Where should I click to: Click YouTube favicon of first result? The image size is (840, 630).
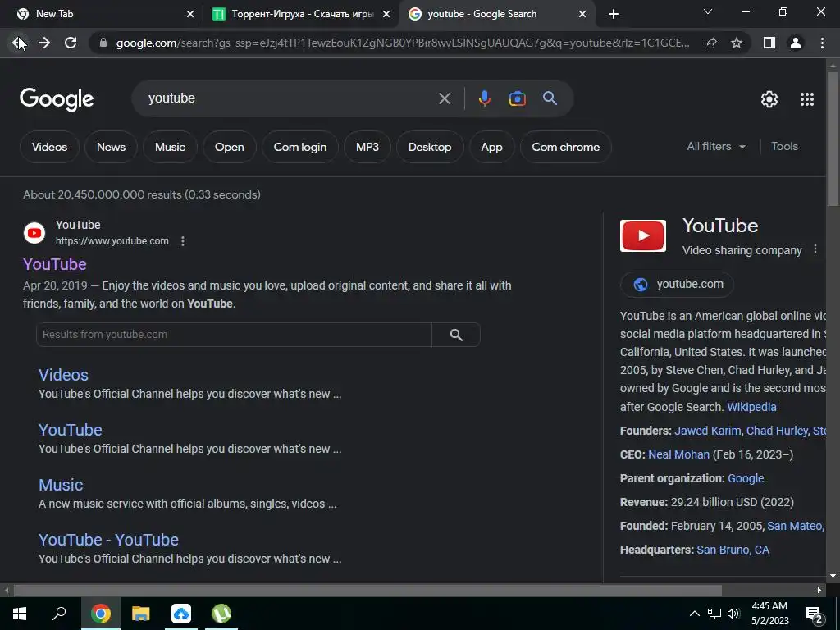tap(34, 233)
